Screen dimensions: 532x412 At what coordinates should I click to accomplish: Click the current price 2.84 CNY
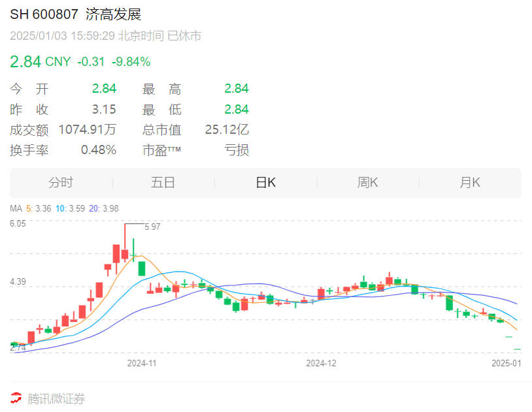25,61
